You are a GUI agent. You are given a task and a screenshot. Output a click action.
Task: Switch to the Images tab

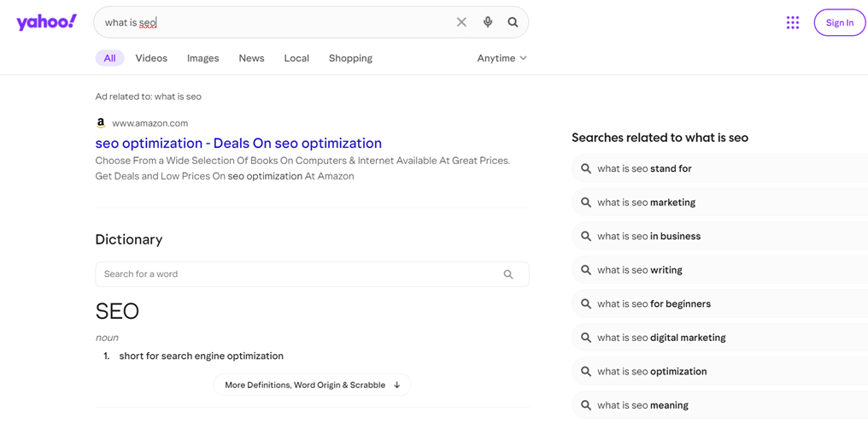pos(202,58)
